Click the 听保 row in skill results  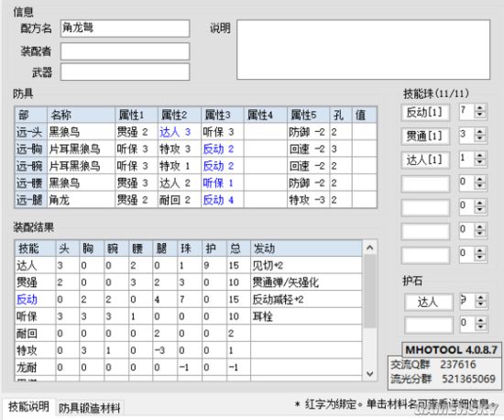point(189,316)
